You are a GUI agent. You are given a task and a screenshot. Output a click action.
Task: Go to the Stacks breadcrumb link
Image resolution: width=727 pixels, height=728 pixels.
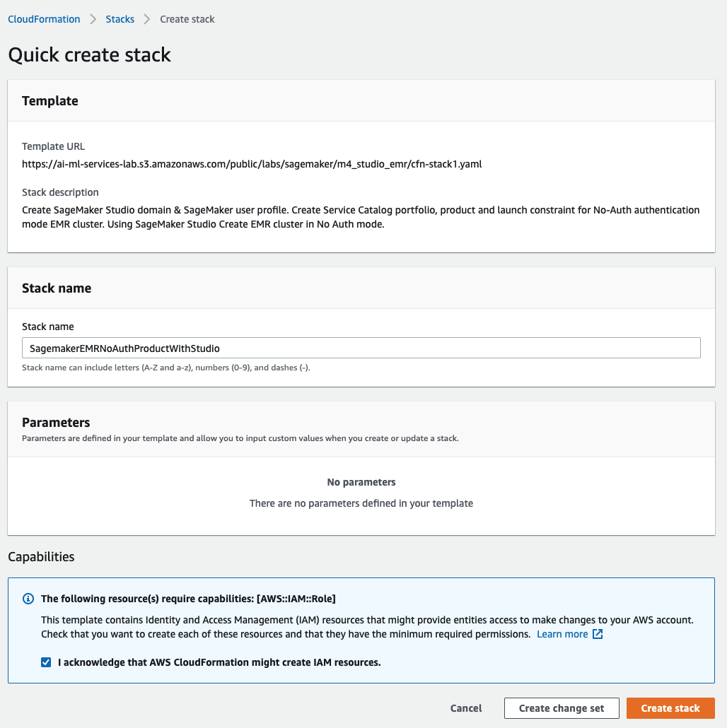(120, 19)
